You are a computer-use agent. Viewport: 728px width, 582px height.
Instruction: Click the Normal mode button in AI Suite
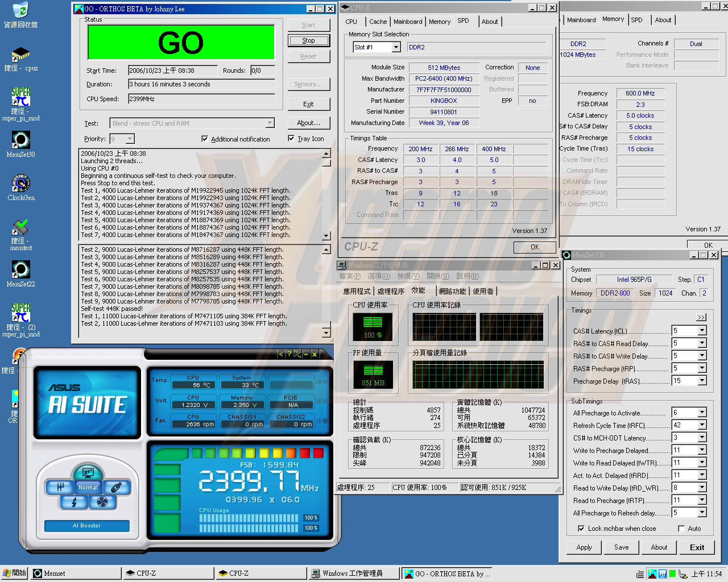88,487
